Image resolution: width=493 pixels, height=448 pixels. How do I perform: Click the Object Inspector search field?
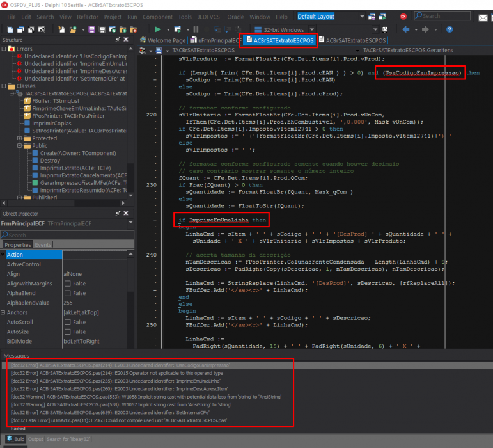click(67, 235)
